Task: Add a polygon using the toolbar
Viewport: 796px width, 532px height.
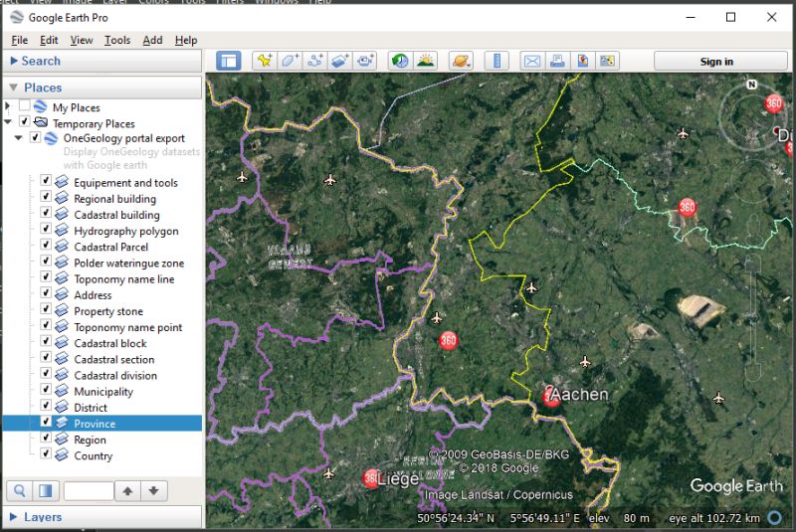Action: click(290, 61)
